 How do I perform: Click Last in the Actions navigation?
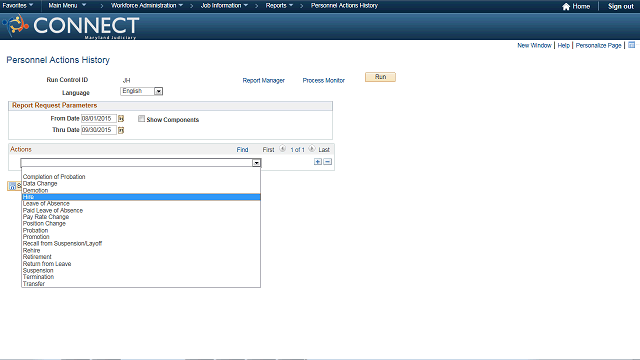[324, 150]
